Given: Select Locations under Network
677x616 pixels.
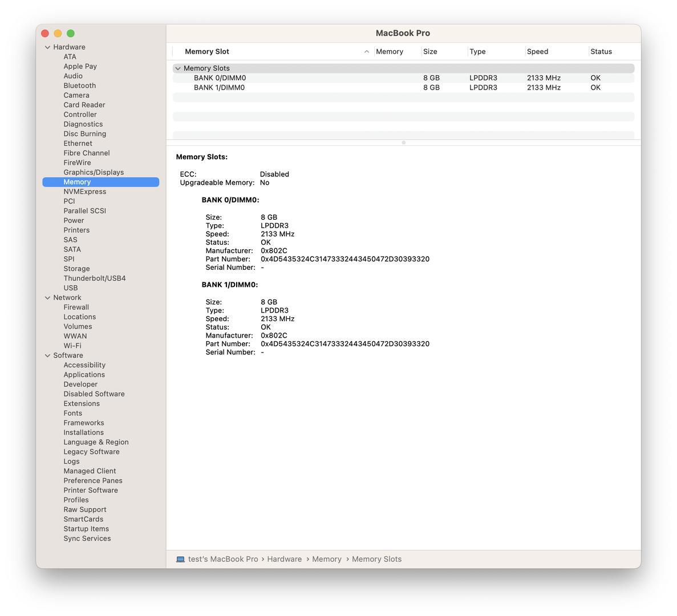Looking at the screenshot, I should coord(80,317).
